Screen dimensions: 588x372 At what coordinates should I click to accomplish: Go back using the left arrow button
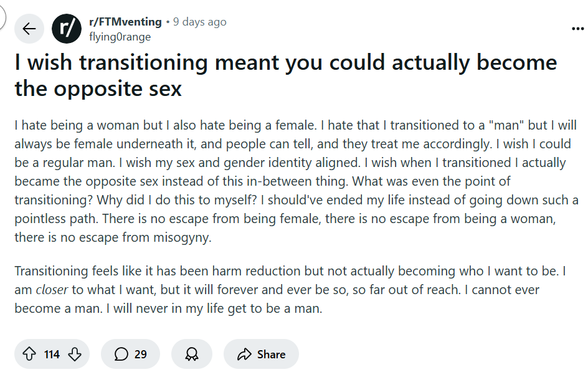click(x=29, y=29)
